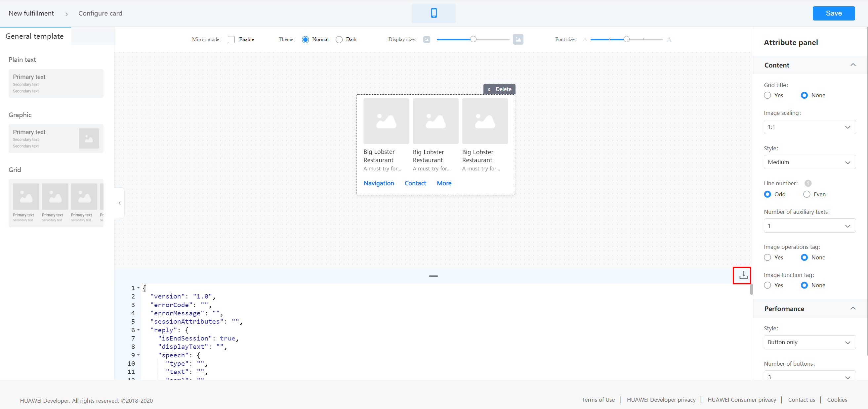Open Performance Style Button only dropdown

810,342
